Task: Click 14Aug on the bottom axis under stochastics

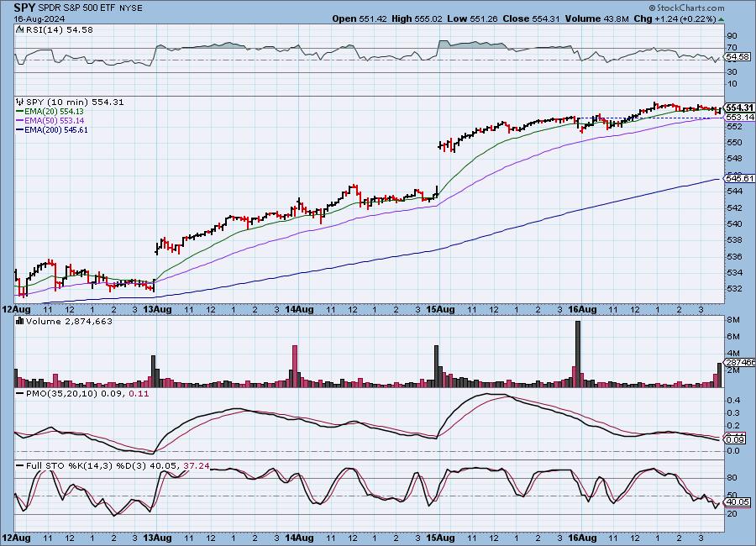Action: (299, 538)
